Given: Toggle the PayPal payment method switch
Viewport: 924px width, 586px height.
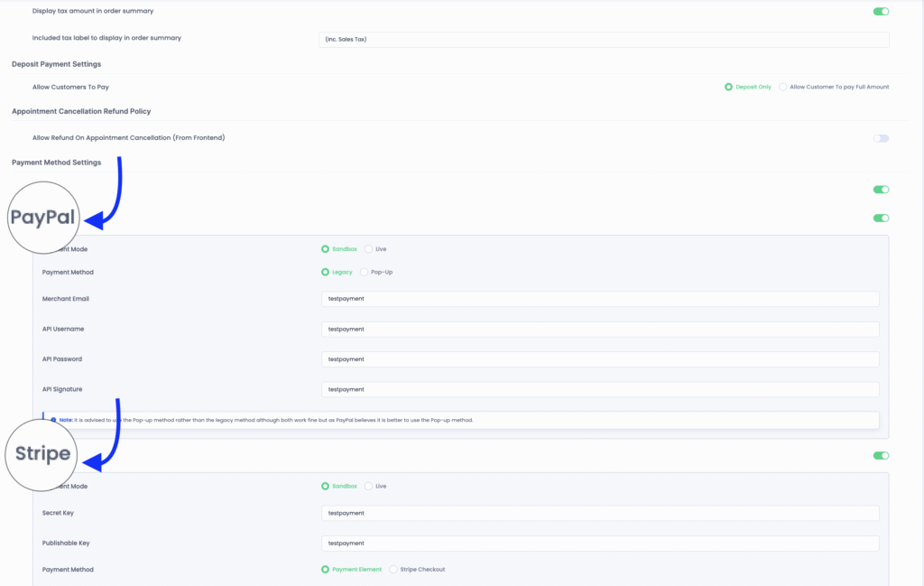Looking at the screenshot, I should pos(881,218).
